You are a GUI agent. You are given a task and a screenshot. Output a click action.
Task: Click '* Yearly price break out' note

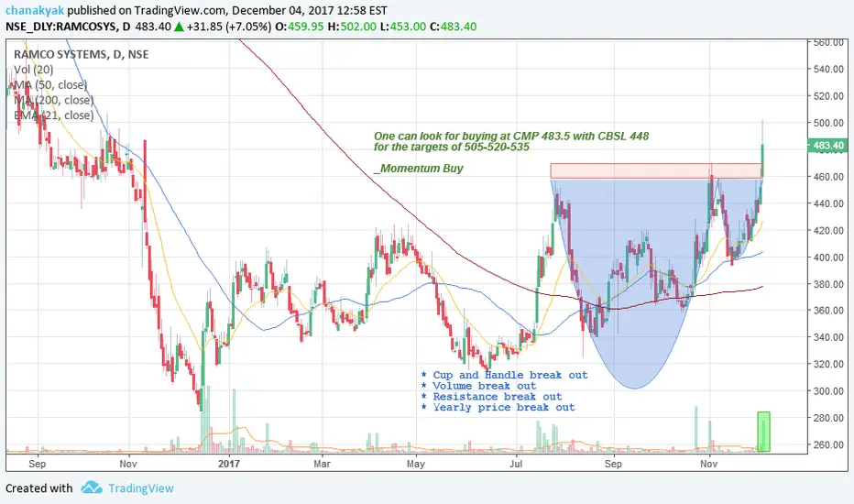coord(498,408)
